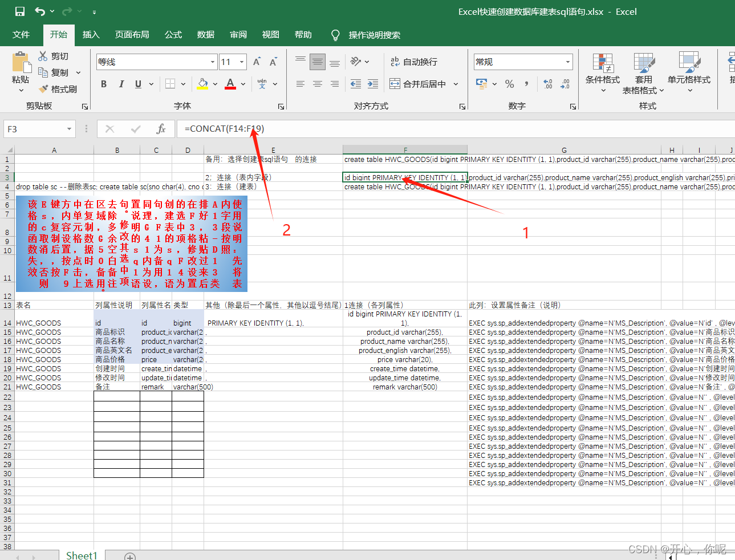Image resolution: width=735 pixels, height=560 pixels.
Task: Select the Format Painter (格式刷) brush
Action: [43, 89]
